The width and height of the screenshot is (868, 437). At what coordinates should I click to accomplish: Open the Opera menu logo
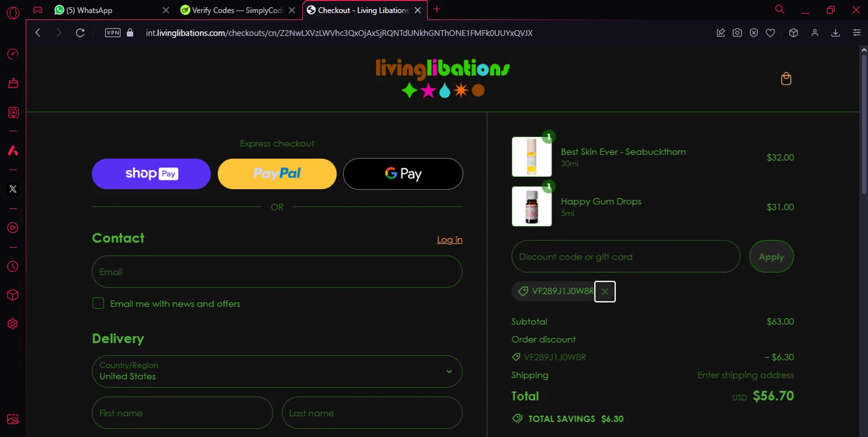13,13
